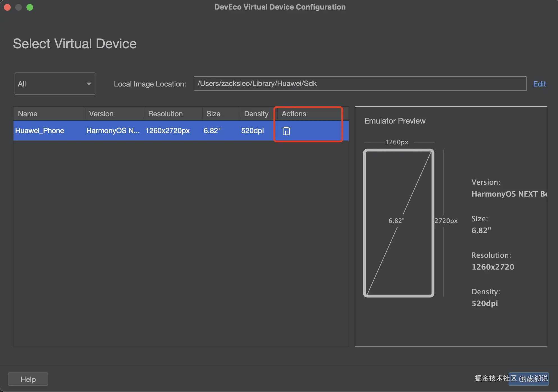Click the 520dpi density cell

pyautogui.click(x=253, y=131)
